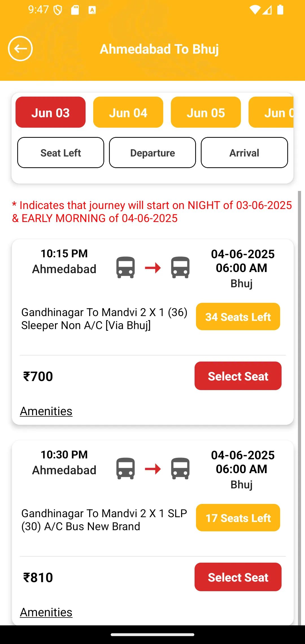The height and width of the screenshot is (644, 305).
Task: Click the 34 Seats Left badge
Action: (x=238, y=317)
